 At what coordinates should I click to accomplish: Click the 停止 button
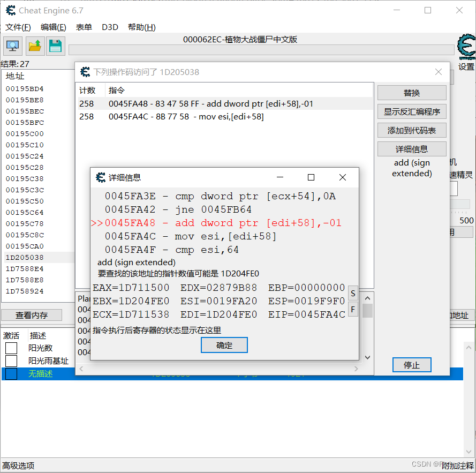(x=412, y=365)
